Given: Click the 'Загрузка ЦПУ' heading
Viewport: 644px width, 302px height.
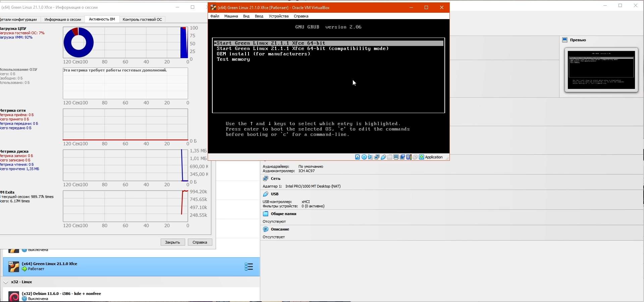Looking at the screenshot, I should point(13,29).
